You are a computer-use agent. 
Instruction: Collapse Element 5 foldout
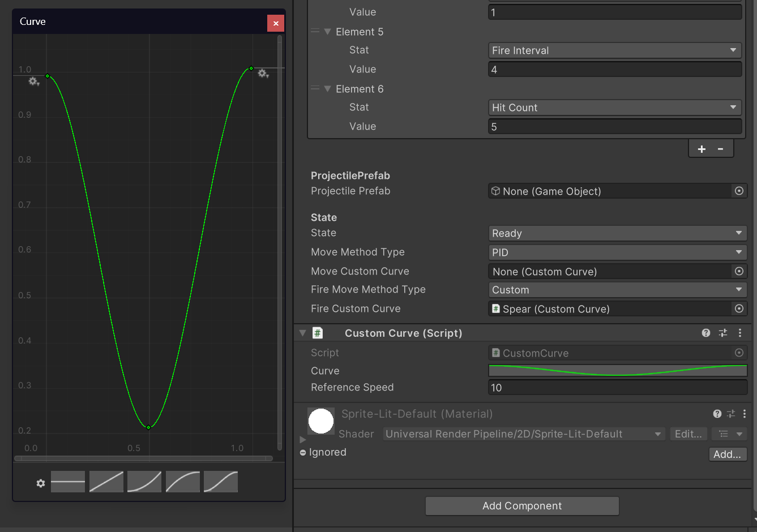coord(327,32)
